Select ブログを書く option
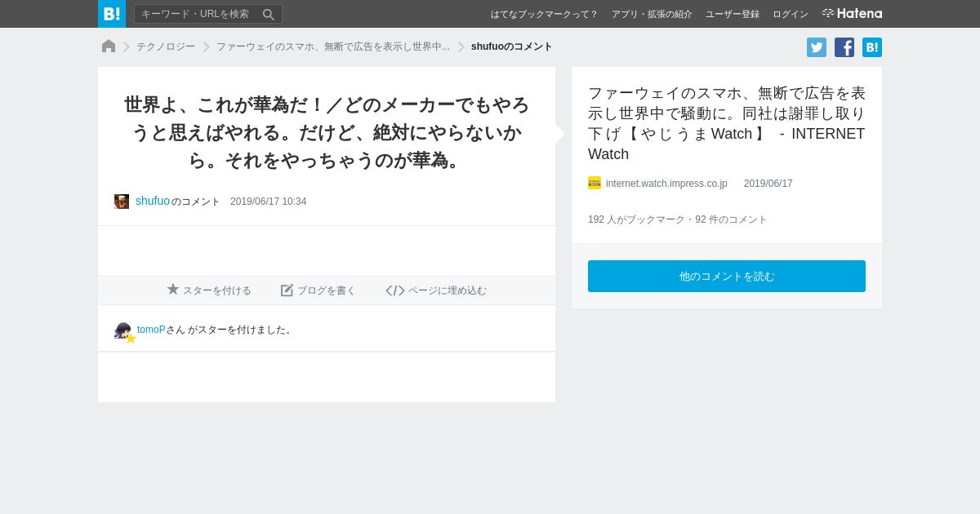Image resolution: width=980 pixels, height=514 pixels. (327, 290)
